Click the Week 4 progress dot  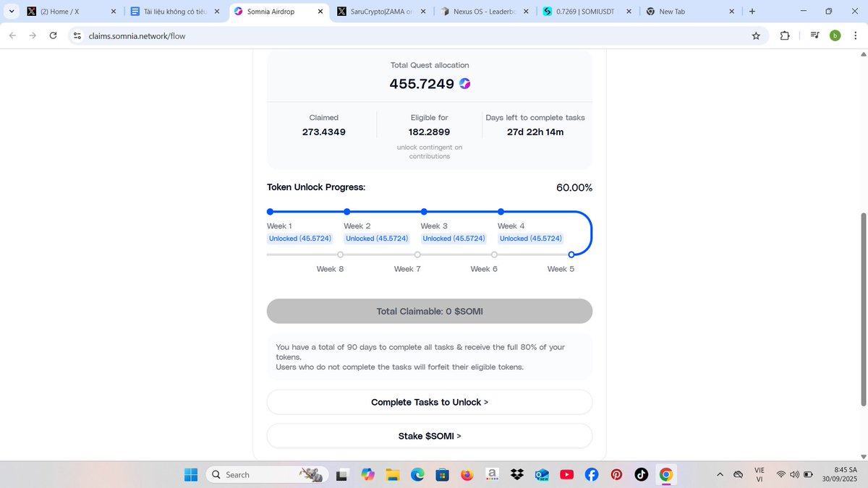501,212
